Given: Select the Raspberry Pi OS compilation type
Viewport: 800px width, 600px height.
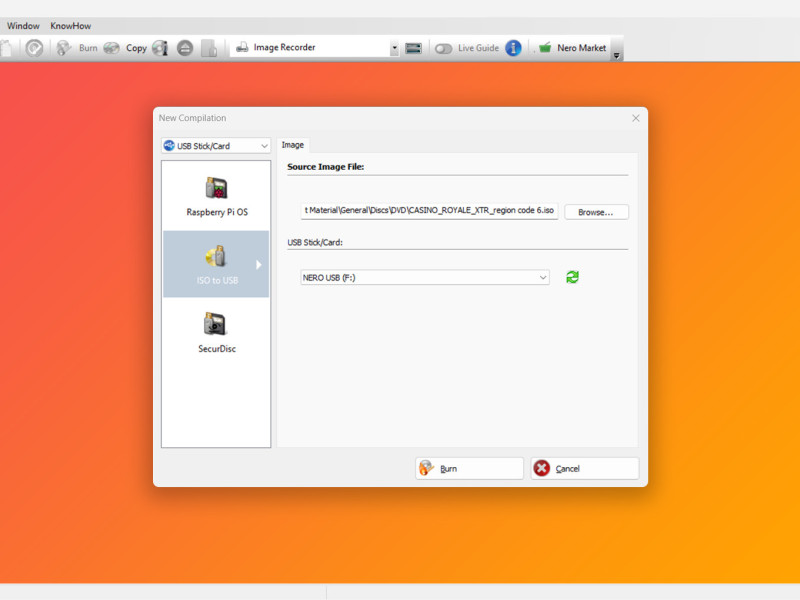Looking at the screenshot, I should coord(217,196).
